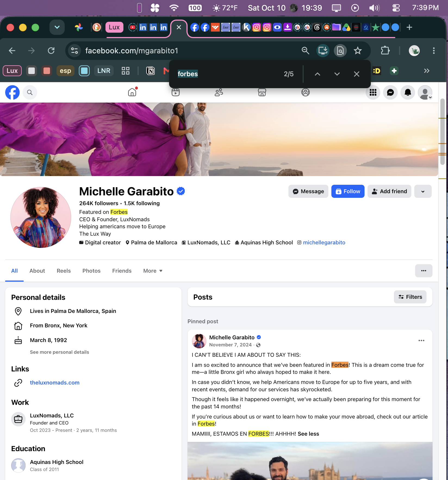Open Michelle Garabito's profile picture

[x=41, y=217]
